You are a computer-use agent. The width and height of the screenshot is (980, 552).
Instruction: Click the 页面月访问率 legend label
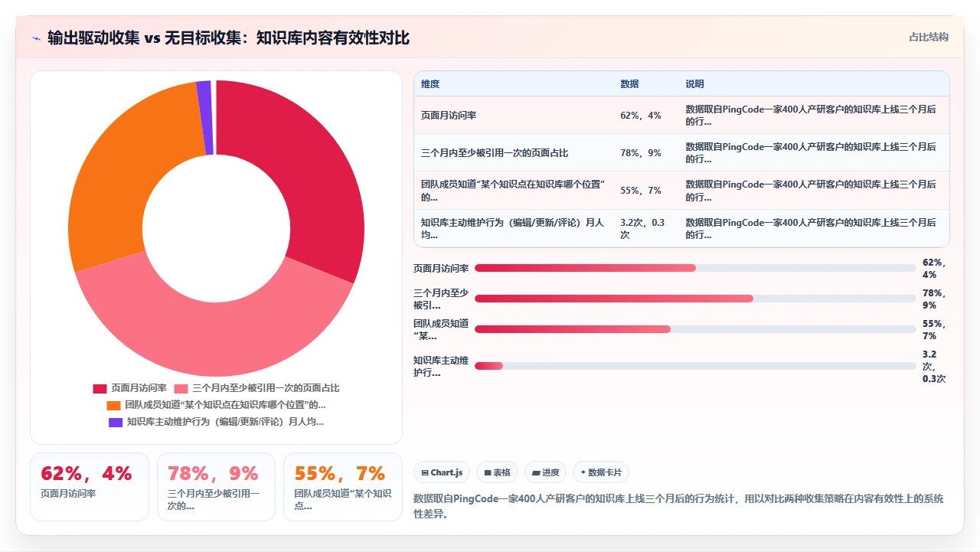pyautogui.click(x=139, y=388)
